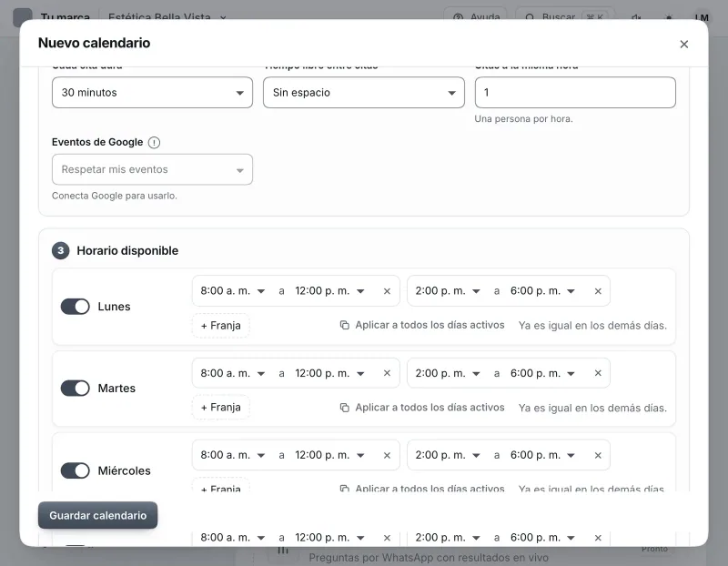Viewport: 728px width, 566px height.
Task: Change Lunes afternoon start 2:00 p. m.
Action: pyautogui.click(x=448, y=291)
